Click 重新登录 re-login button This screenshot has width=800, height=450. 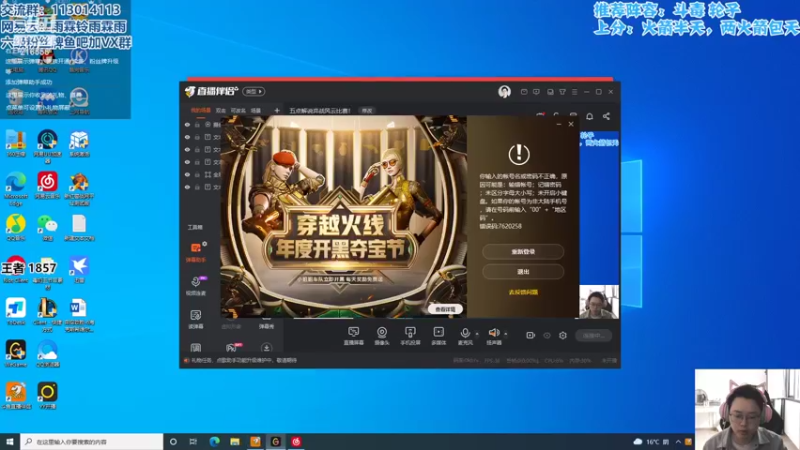point(523,252)
